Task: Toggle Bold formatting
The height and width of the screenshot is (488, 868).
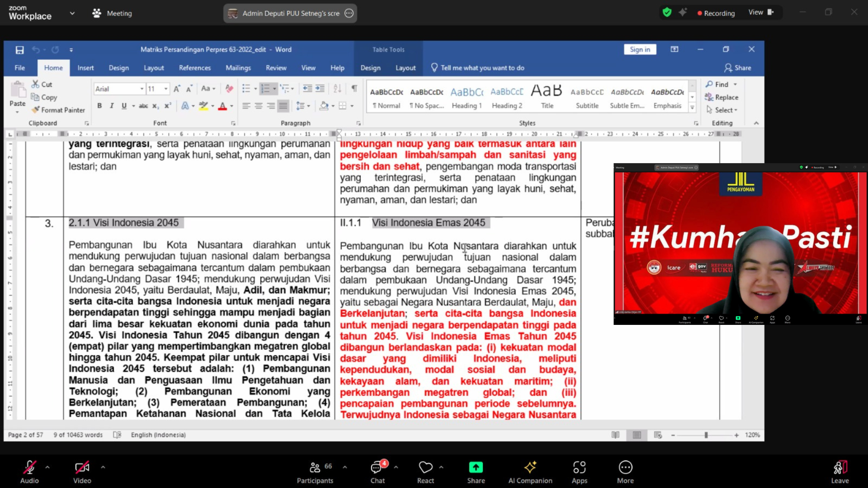Action: 99,106
